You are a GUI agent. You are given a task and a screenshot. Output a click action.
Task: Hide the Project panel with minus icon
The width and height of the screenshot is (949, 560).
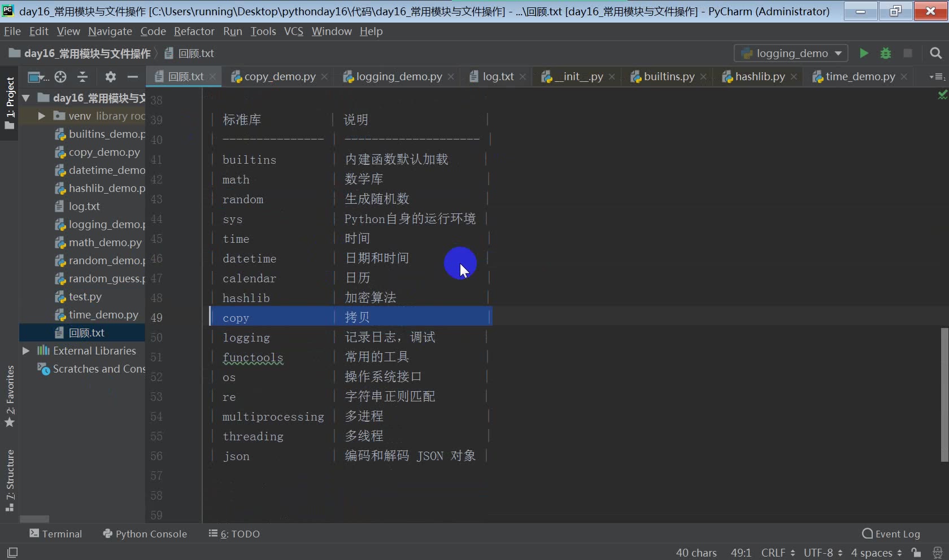tap(132, 77)
